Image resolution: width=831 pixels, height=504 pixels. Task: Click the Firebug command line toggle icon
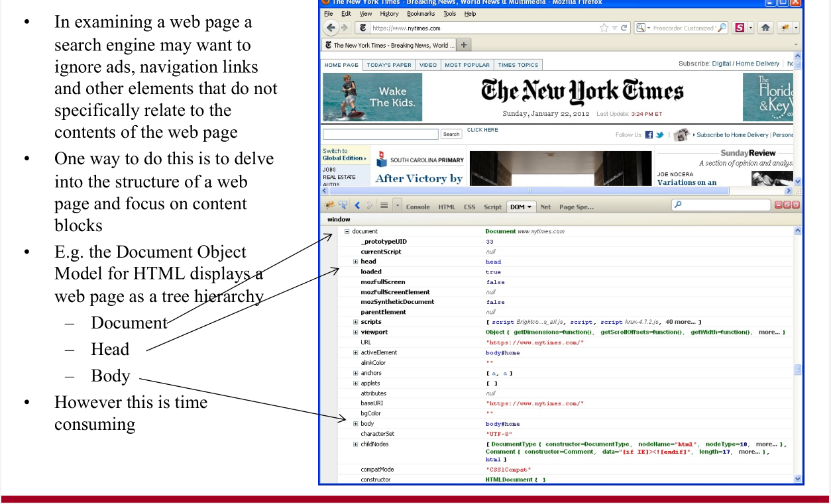coord(384,206)
